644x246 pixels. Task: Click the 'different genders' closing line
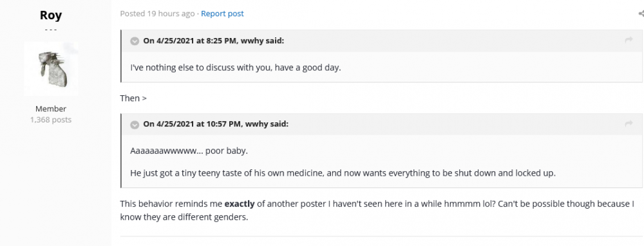tap(184, 217)
